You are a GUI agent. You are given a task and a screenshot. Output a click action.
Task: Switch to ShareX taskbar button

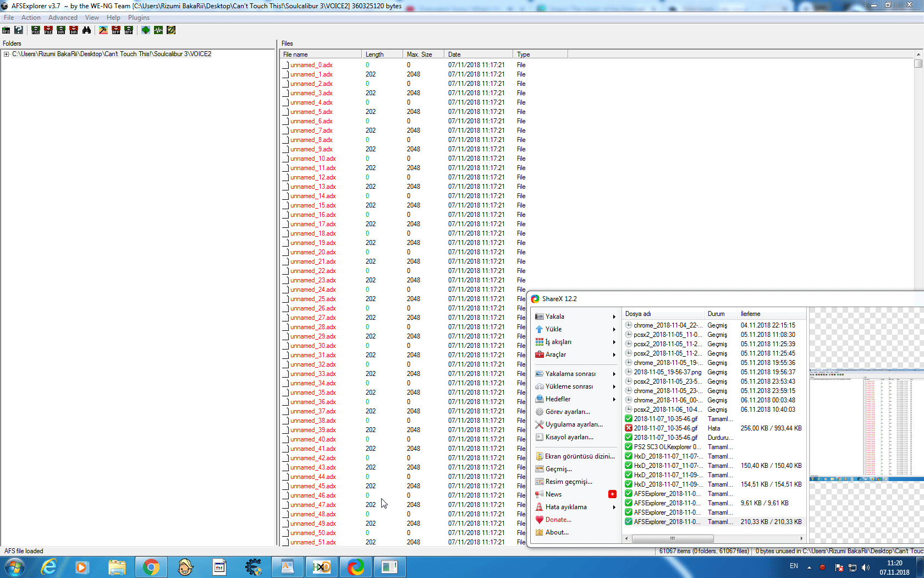tap(356, 567)
